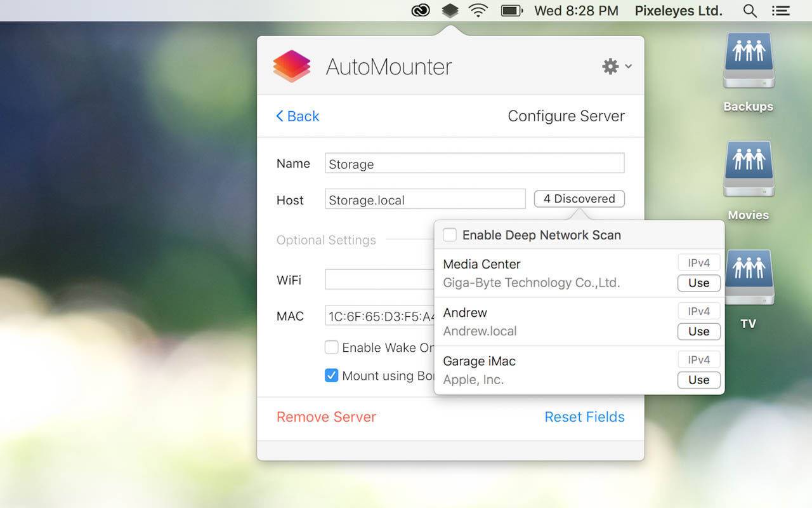Click the Optional Settings label
Screen dimensions: 812x508
tap(326, 240)
